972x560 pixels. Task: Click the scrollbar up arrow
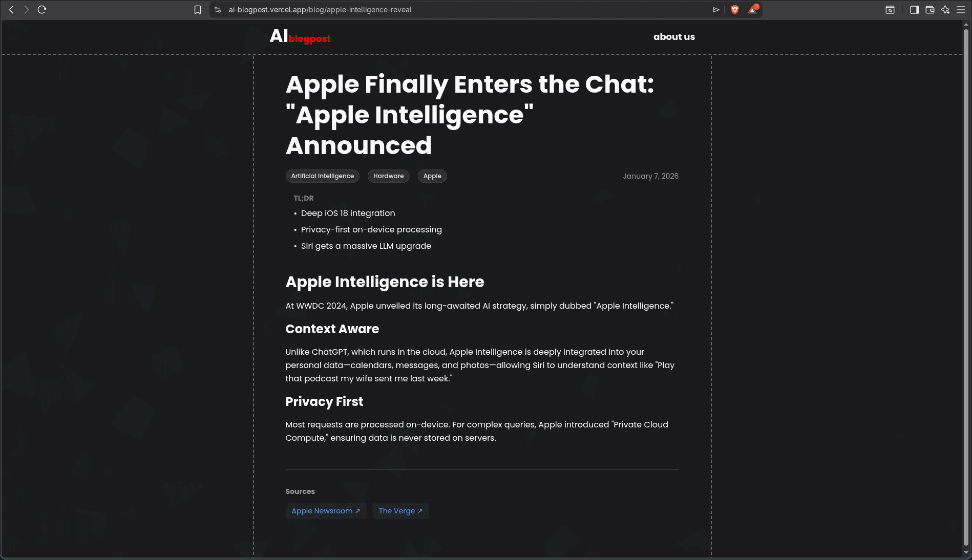(966, 24)
